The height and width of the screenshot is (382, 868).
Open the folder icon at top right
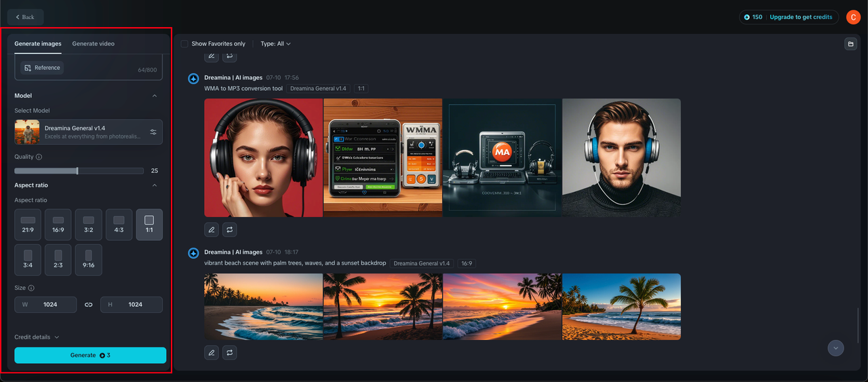click(850, 44)
